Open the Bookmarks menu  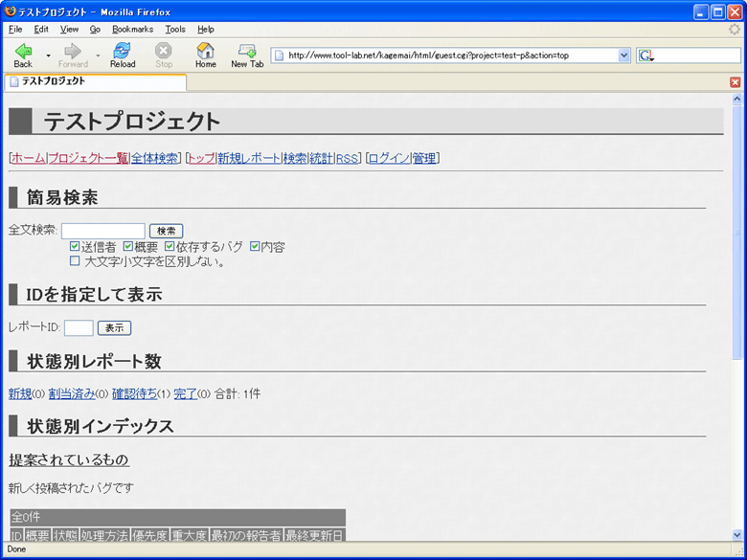[132, 30]
